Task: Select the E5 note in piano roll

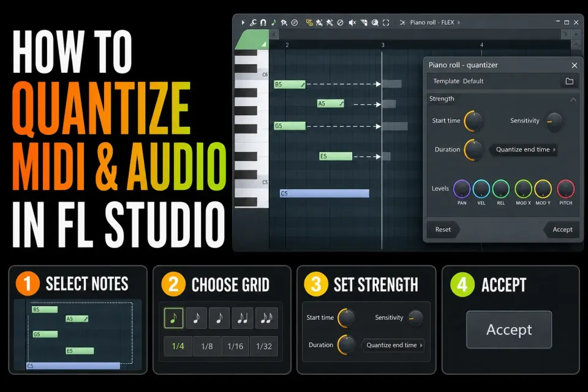Action: (x=335, y=156)
